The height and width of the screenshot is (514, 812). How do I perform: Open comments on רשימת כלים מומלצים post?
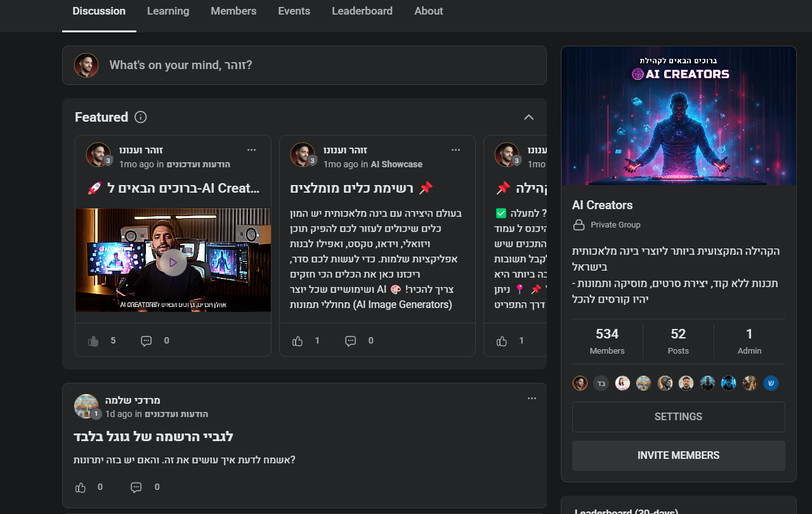pyautogui.click(x=350, y=341)
